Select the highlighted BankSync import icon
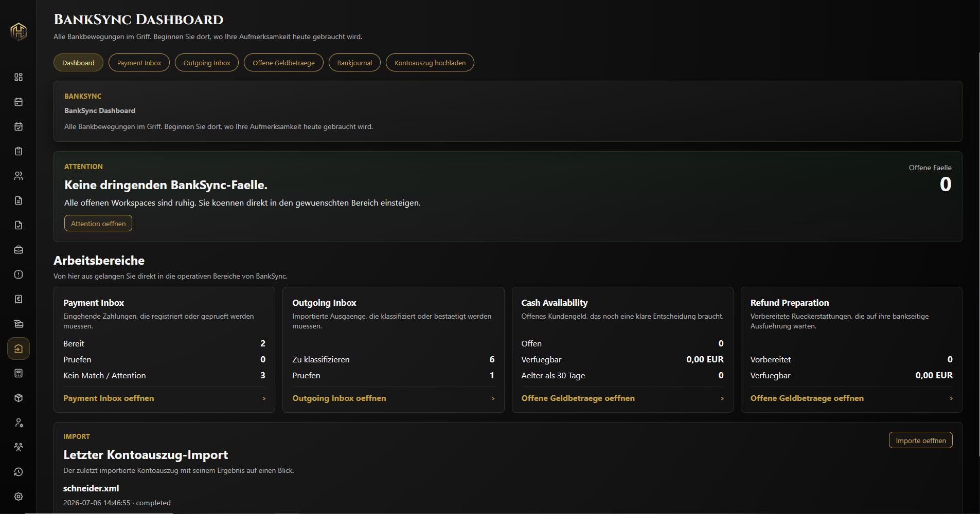This screenshot has width=980, height=514. 19,348
